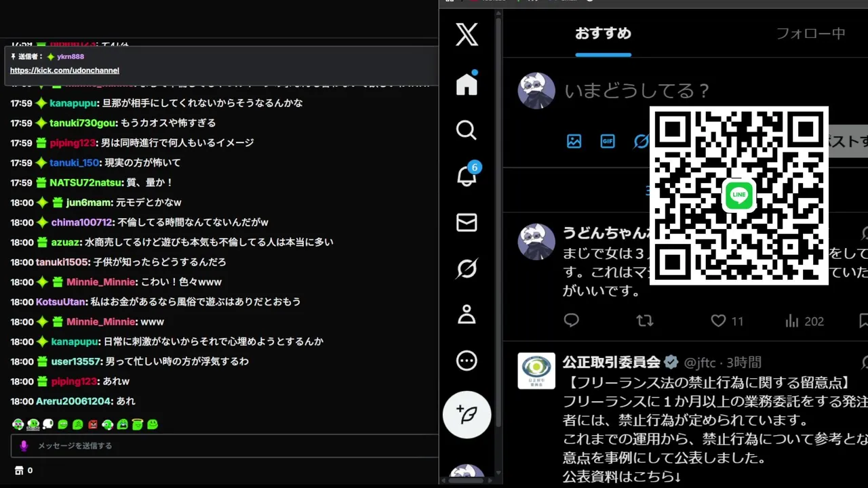Screen dimensions: 868x488
Task: Click message 子供が知ったらどうするんだろ
Action: click(159, 262)
